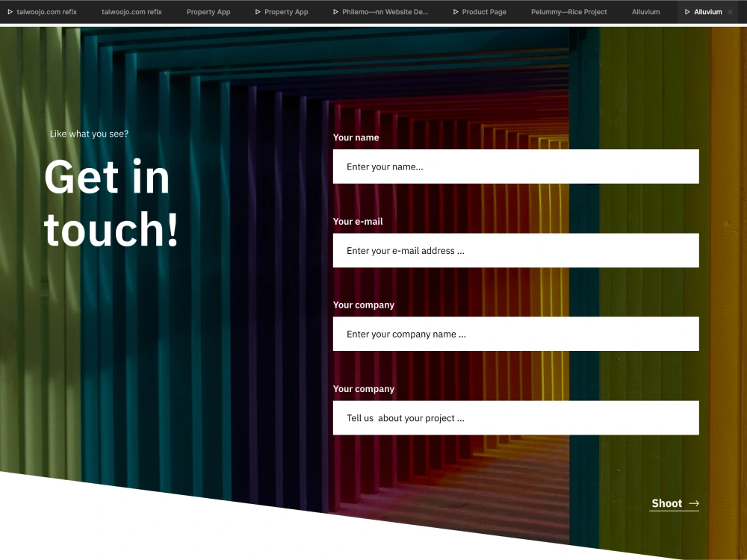Click the play icon on the second Property App tab
This screenshot has width=747, height=560.
coord(258,11)
